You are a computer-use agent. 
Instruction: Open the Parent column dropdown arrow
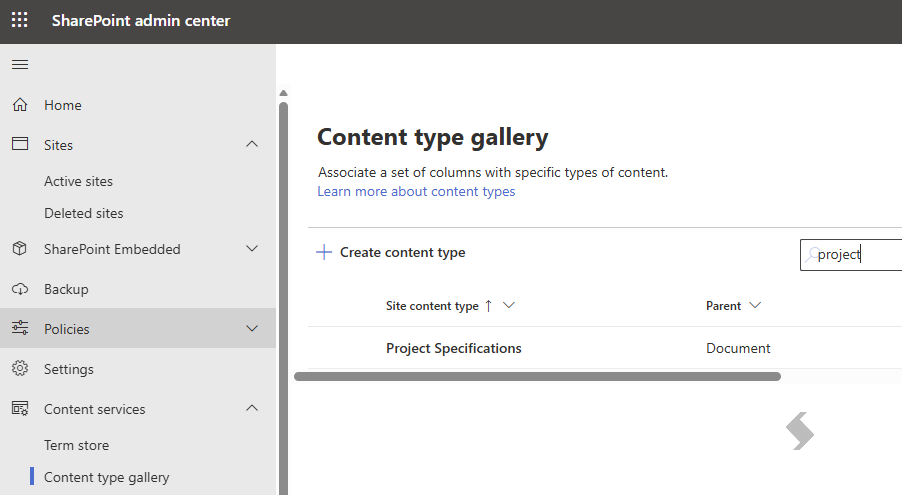pos(755,305)
